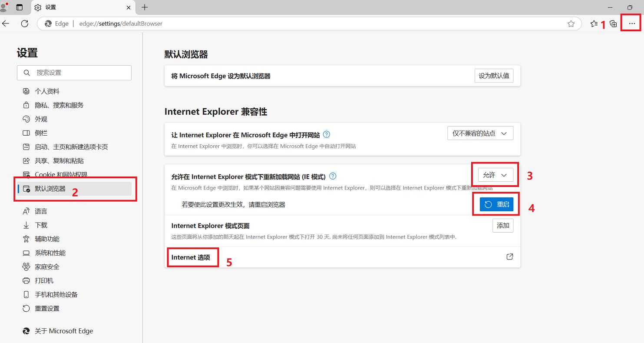
Task: Refresh the page with the reload icon
Action: tap(25, 23)
